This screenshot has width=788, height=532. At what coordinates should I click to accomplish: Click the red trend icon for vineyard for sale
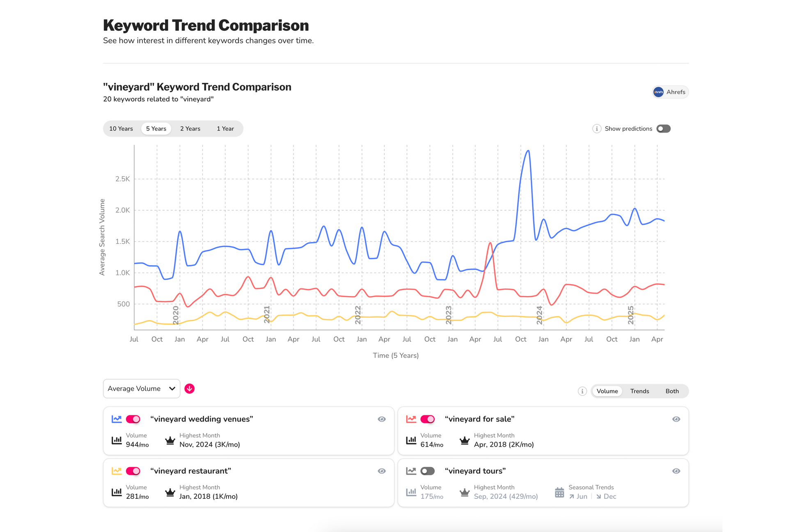411,419
